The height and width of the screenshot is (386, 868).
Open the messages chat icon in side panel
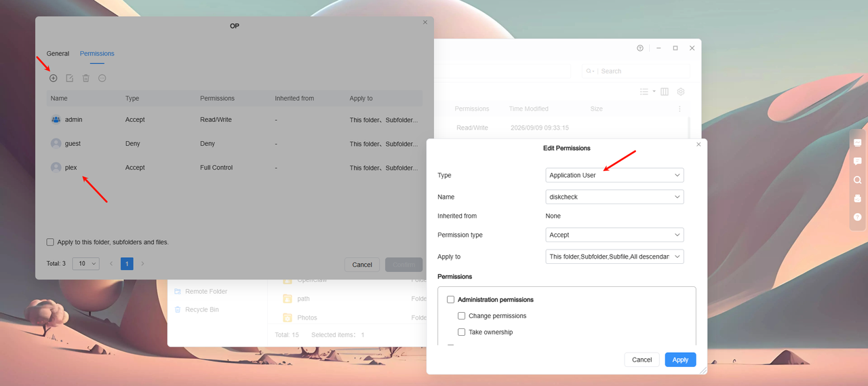tap(858, 161)
